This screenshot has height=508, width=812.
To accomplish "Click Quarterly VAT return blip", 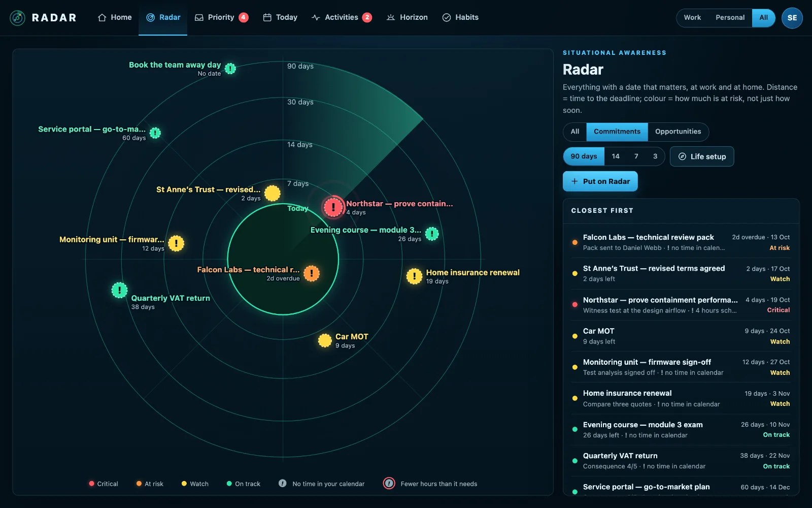I will [119, 290].
